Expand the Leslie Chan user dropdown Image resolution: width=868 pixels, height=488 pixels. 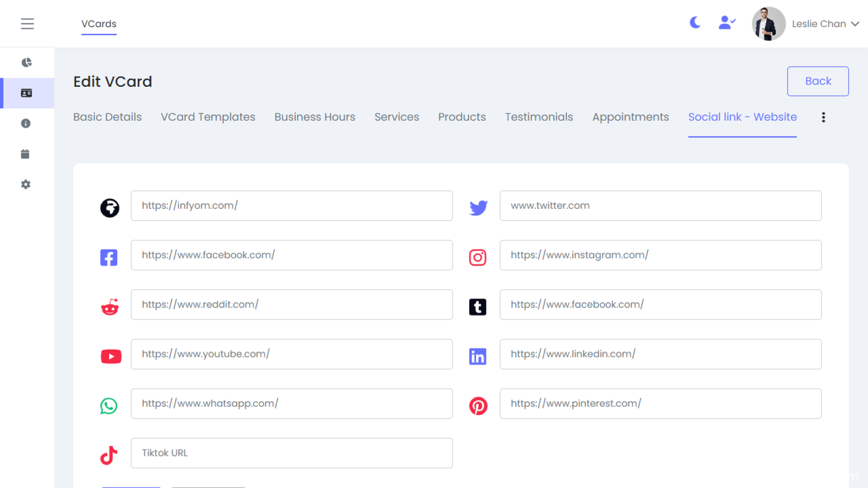[825, 24]
